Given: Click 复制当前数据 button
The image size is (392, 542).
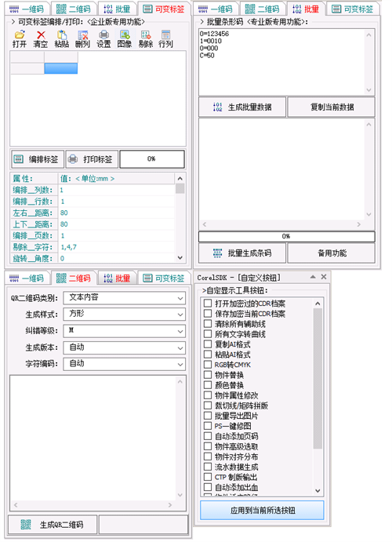Looking at the screenshot, I should coord(331,107).
